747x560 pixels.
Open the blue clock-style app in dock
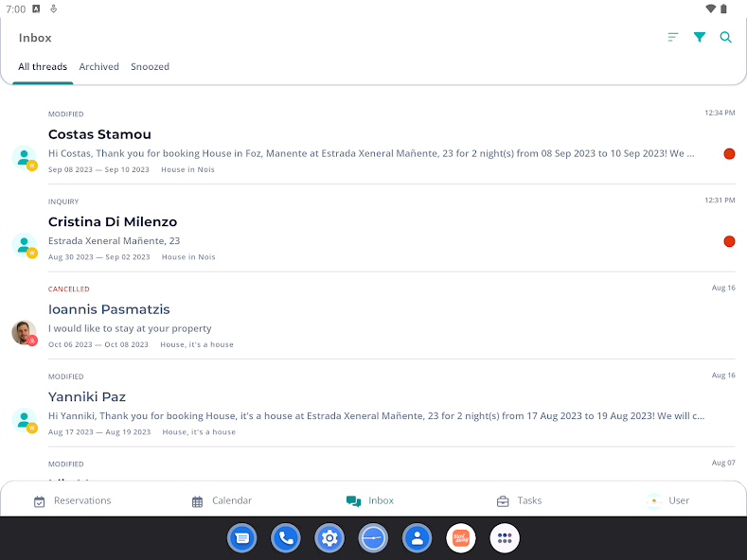point(373,538)
